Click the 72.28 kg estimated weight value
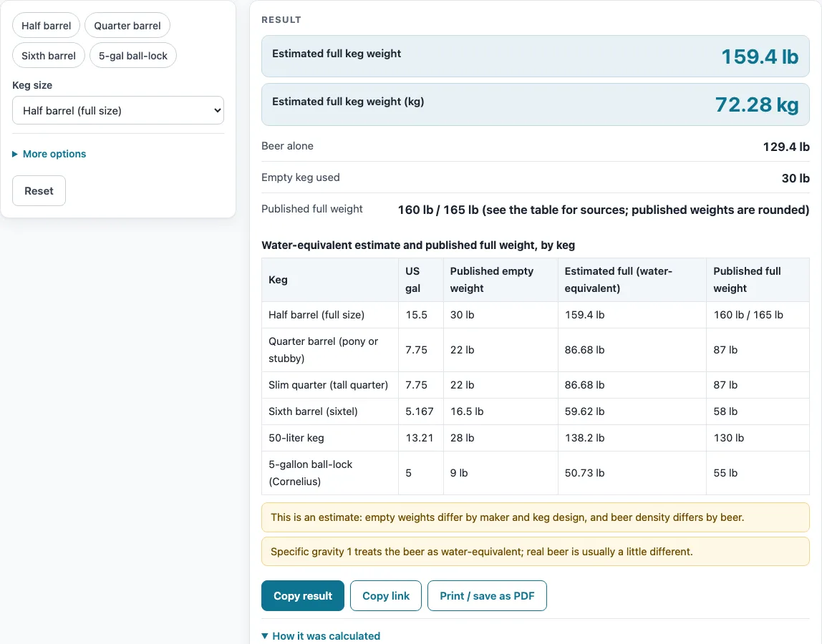 pos(757,104)
